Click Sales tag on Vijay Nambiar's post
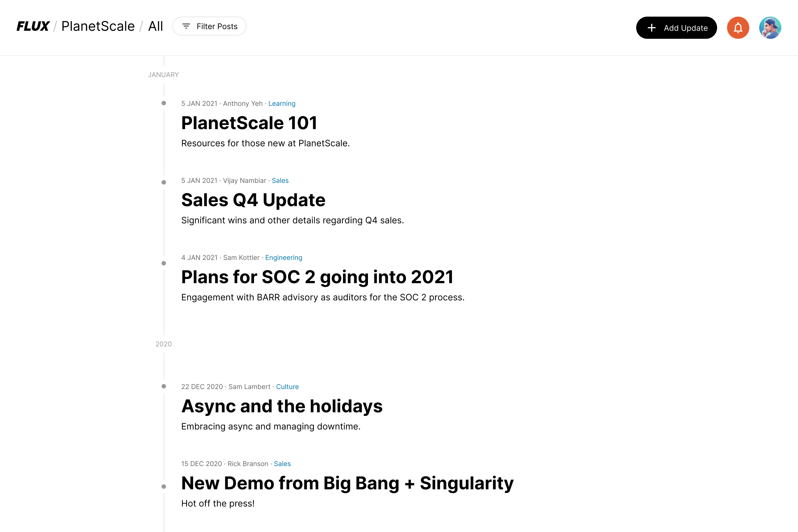This screenshot has height=532, width=798. (x=280, y=180)
